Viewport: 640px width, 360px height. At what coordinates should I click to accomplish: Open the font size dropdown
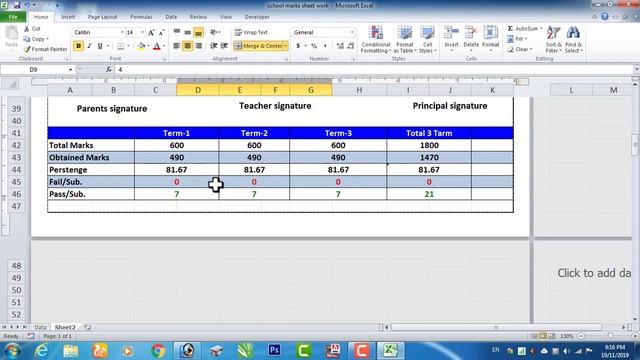[142, 32]
